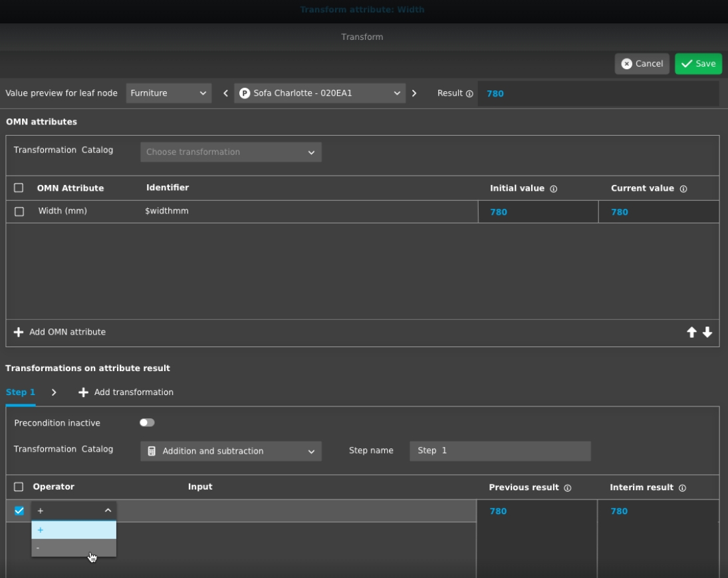Screen dimensions: 728x578
Task: Click inside the Step name field
Action: [x=499, y=451]
